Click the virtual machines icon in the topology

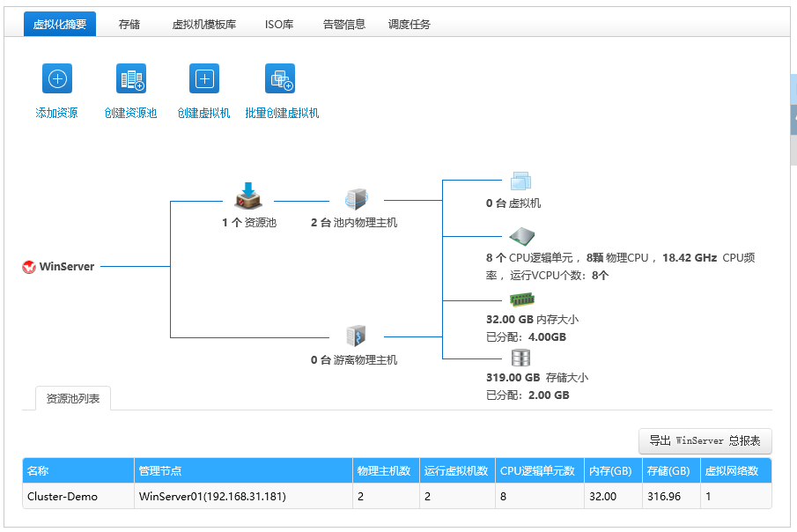[x=520, y=181]
